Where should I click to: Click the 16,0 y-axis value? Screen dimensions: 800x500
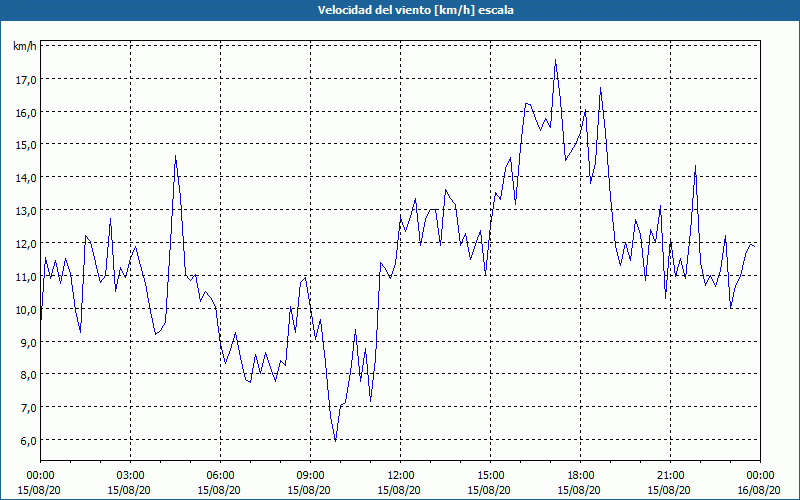pos(27,112)
